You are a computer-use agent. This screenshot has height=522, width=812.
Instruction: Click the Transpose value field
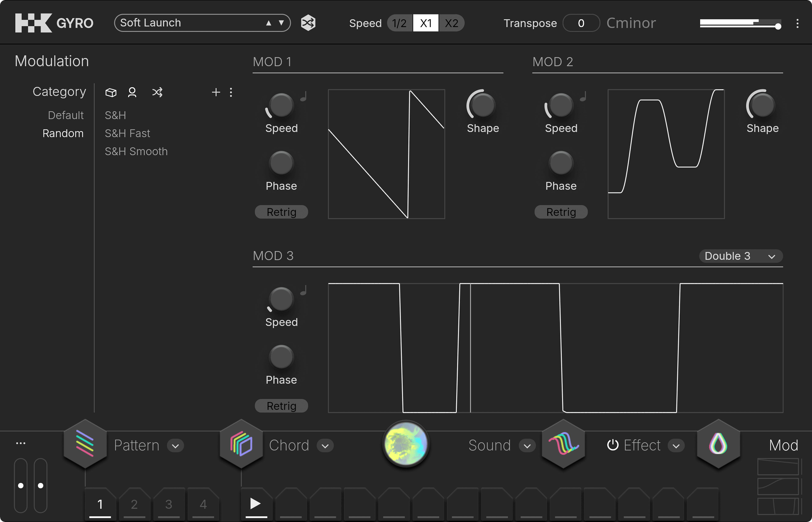[x=581, y=23]
